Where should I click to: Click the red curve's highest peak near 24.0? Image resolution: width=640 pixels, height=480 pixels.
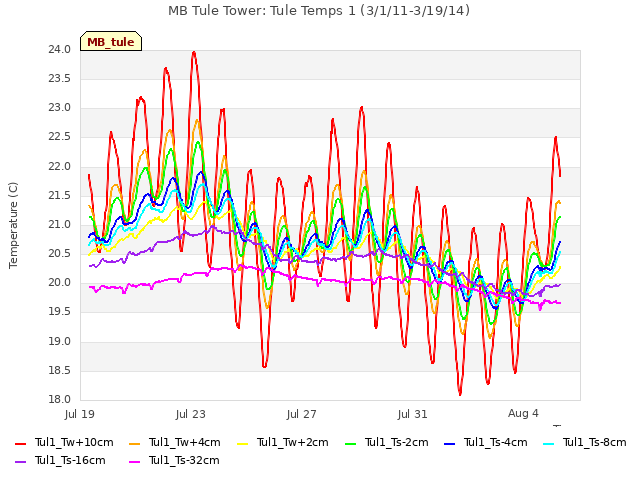194,52
